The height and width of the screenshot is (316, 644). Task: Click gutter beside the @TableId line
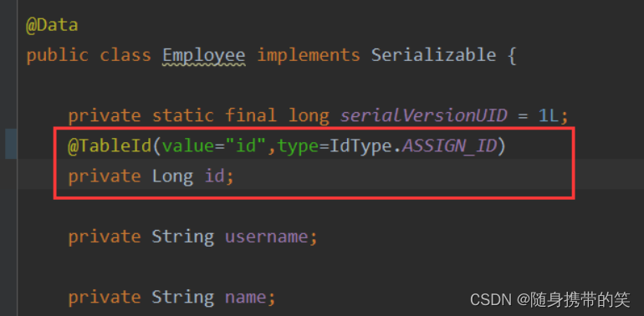click(11, 144)
